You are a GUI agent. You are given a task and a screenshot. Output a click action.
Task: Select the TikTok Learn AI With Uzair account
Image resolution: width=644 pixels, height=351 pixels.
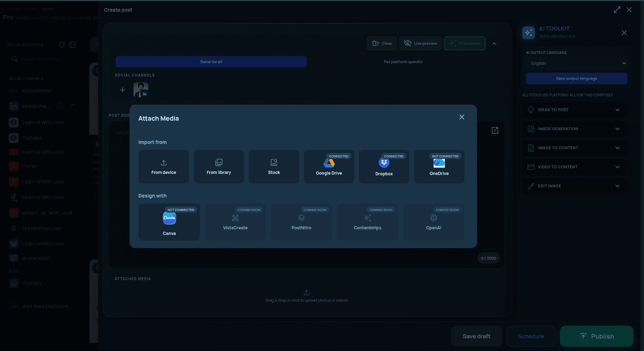tap(37, 197)
